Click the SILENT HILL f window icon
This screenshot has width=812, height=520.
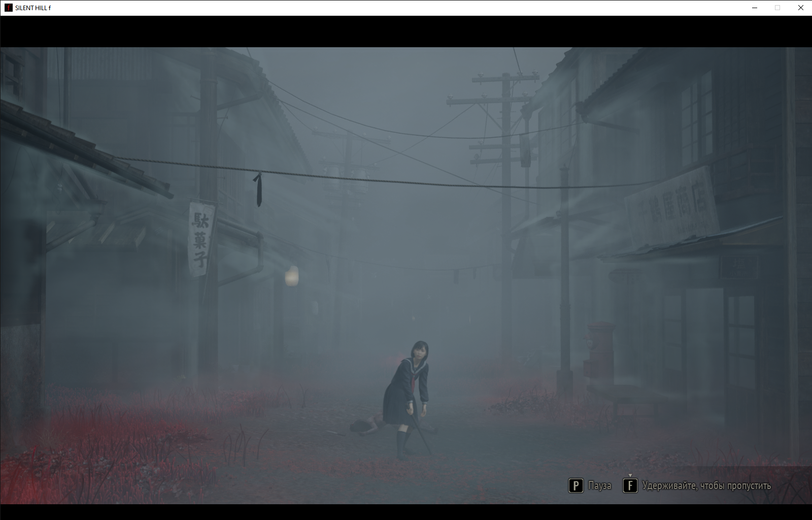coord(8,8)
